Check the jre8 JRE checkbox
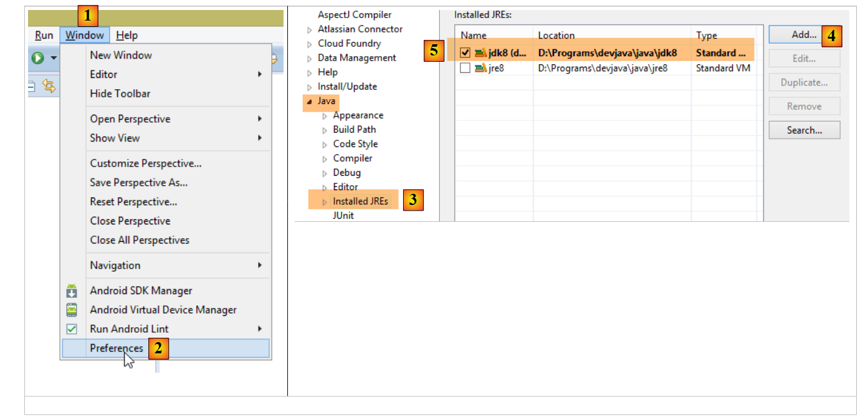This screenshot has width=868, height=420. 465,68
